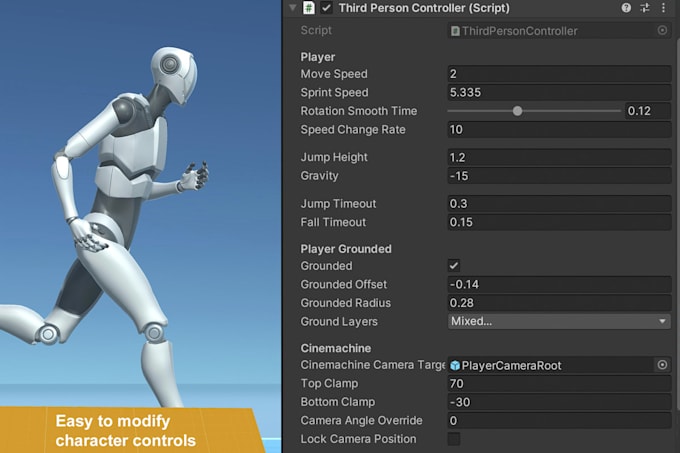The width and height of the screenshot is (680, 453).
Task: Open the Ground Layers dropdown
Action: [558, 322]
